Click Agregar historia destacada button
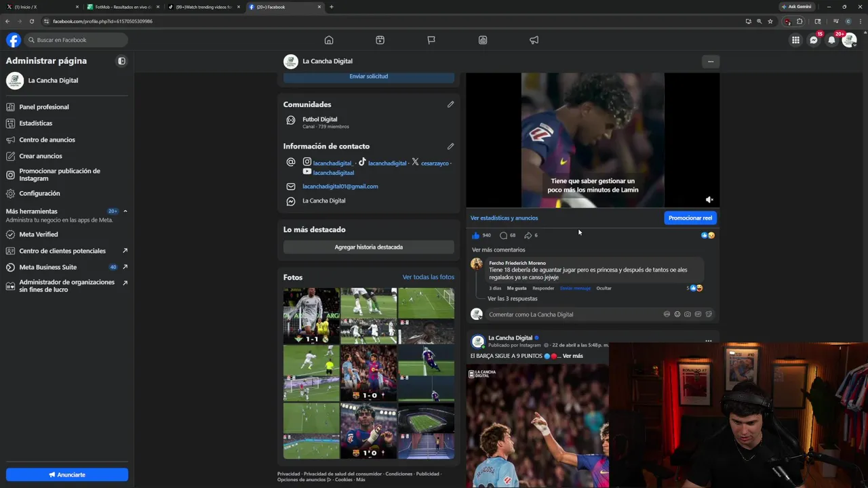 (369, 247)
